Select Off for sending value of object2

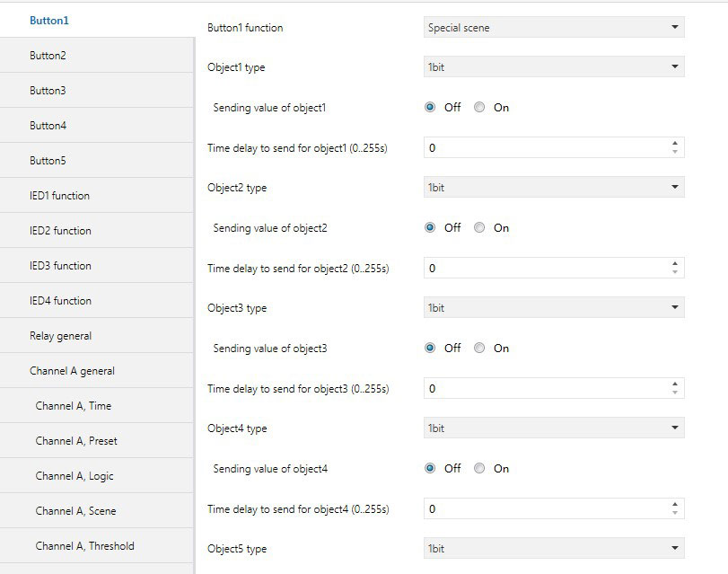click(x=430, y=228)
